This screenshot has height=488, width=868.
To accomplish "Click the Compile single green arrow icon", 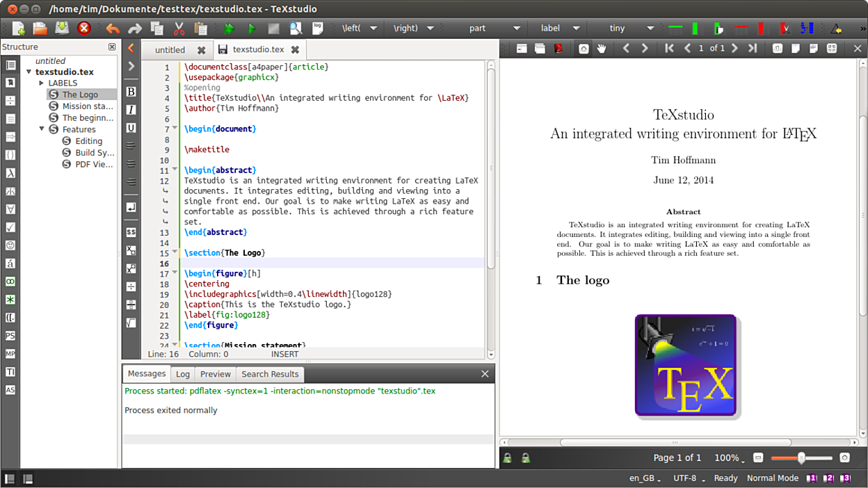I will 252,29.
